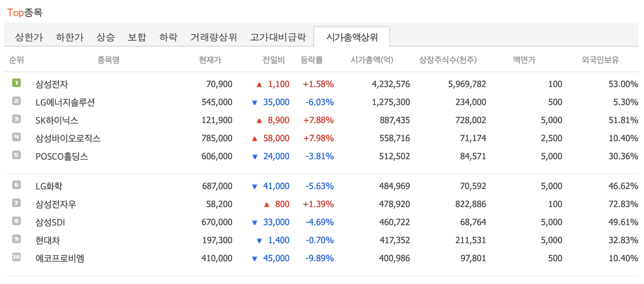The width and height of the screenshot is (644, 284).
Task: Click the 417,352 market cap value
Action: [395, 240]
